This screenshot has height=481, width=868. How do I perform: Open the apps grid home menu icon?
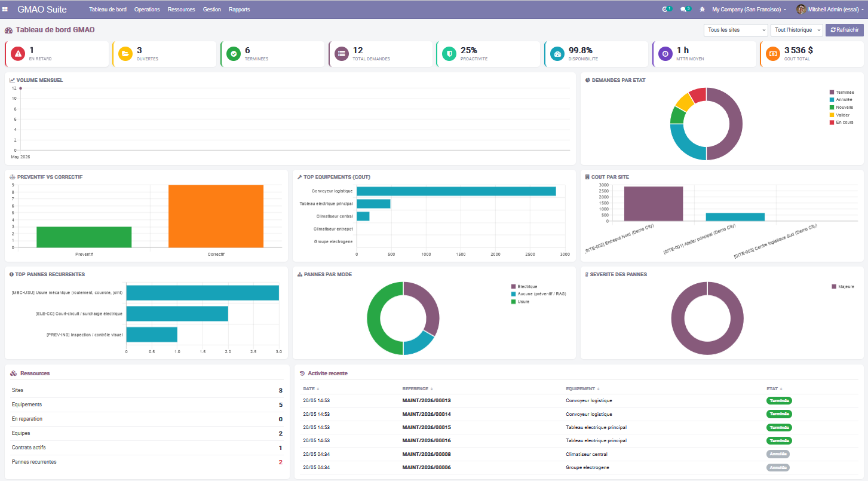pos(5,10)
